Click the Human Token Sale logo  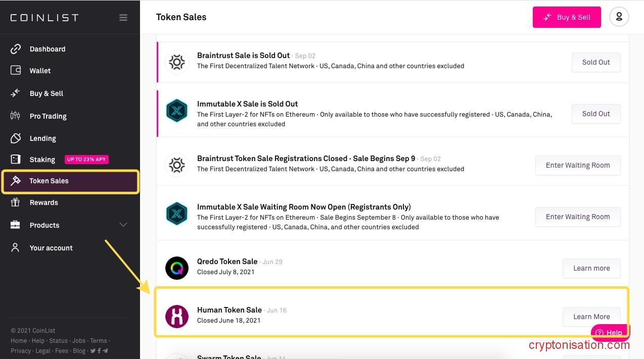(177, 317)
